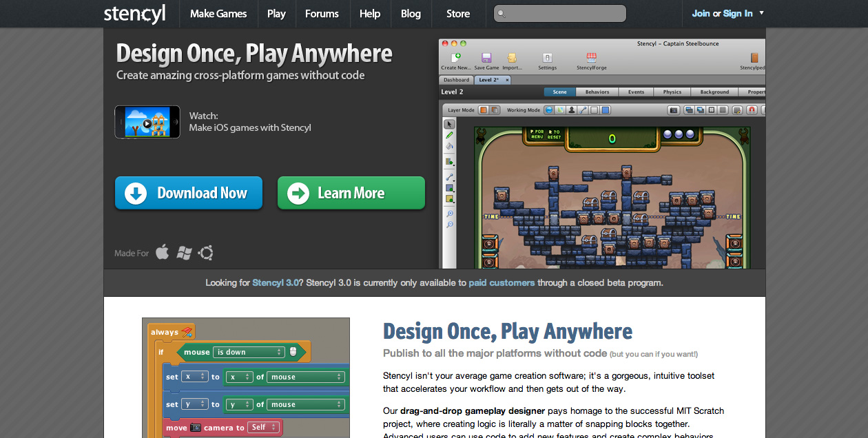868x438 pixels.
Task: Switch to the Behaviors tab
Action: pos(597,92)
